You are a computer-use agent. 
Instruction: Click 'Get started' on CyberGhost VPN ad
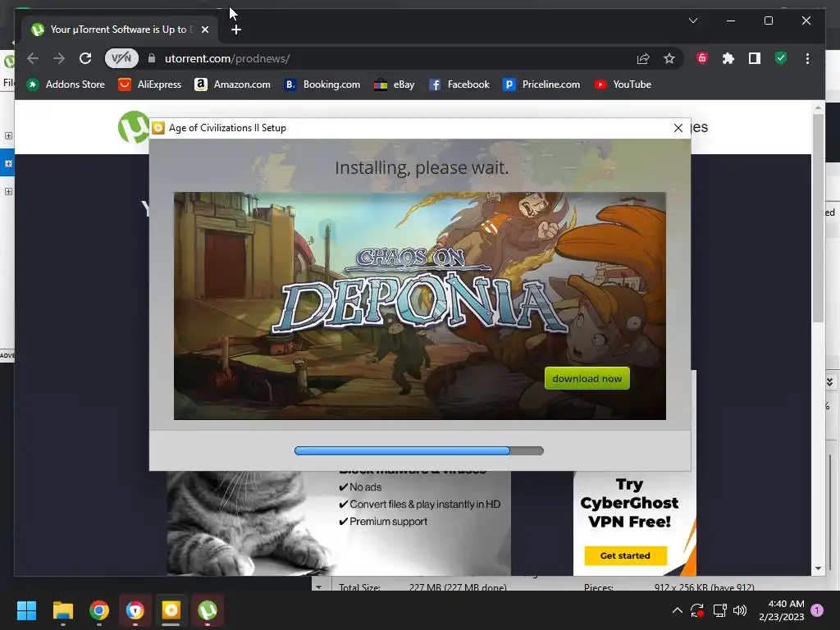point(625,555)
